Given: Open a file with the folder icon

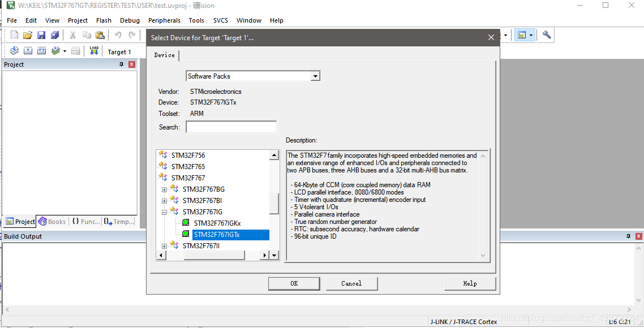Looking at the screenshot, I should [28, 35].
